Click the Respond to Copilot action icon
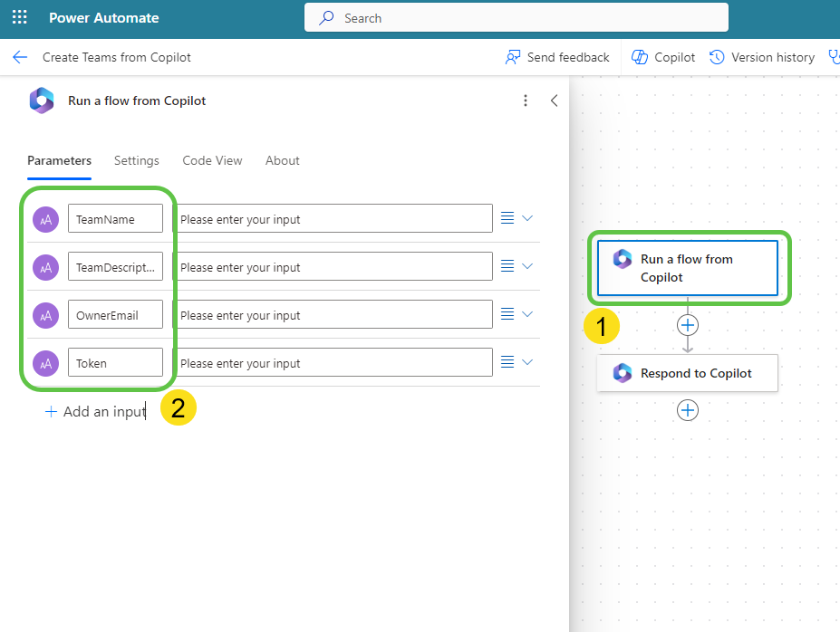840x632 pixels. 623,372
